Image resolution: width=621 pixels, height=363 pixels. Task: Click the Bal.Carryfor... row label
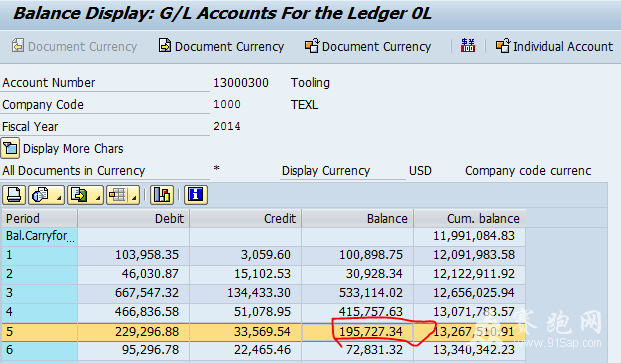(39, 236)
